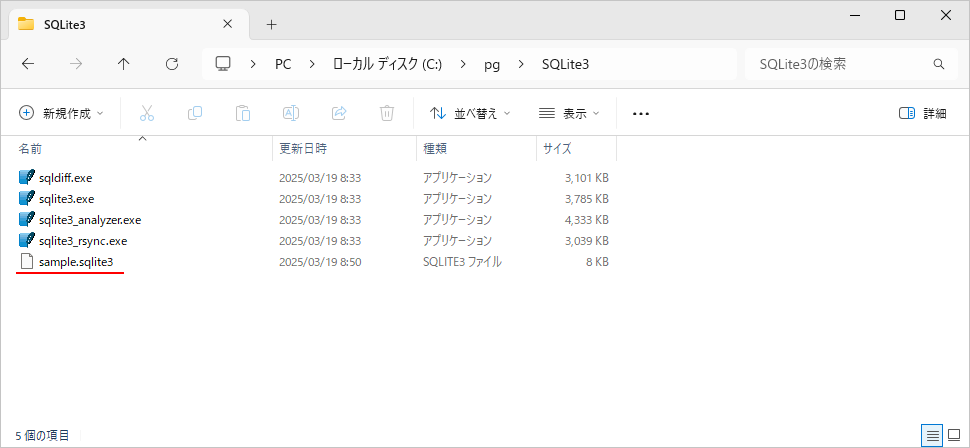
Task: Maximize the Explorer window
Action: tap(900, 15)
